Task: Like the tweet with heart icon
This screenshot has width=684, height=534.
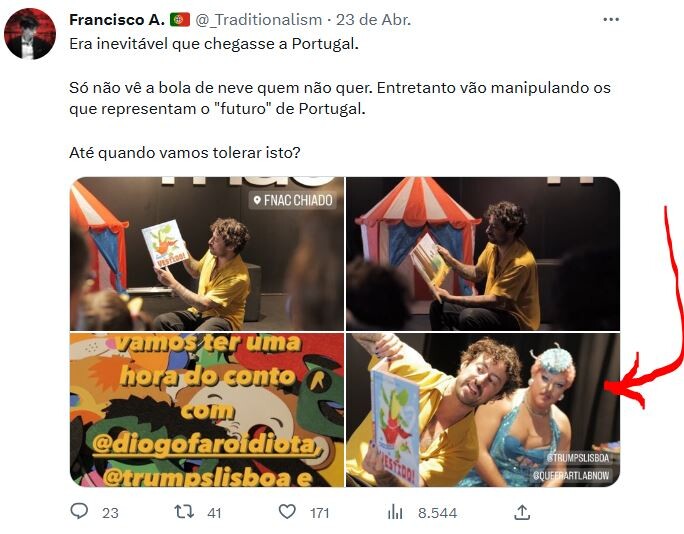Action: point(288,512)
